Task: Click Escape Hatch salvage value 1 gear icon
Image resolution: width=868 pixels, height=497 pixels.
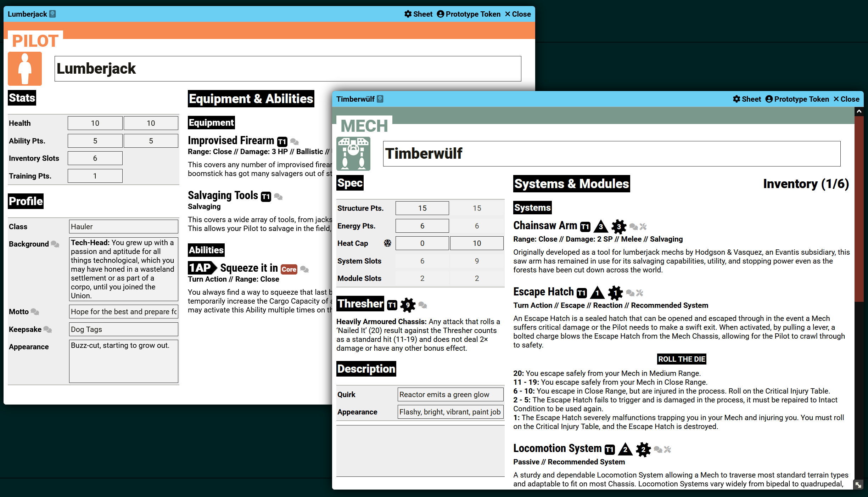Action: 615,293
